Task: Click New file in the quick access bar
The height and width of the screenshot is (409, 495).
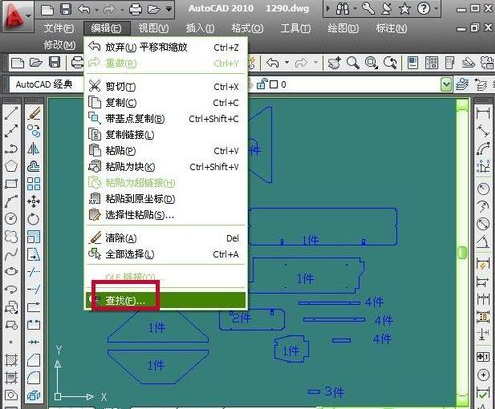Action: click(48, 9)
